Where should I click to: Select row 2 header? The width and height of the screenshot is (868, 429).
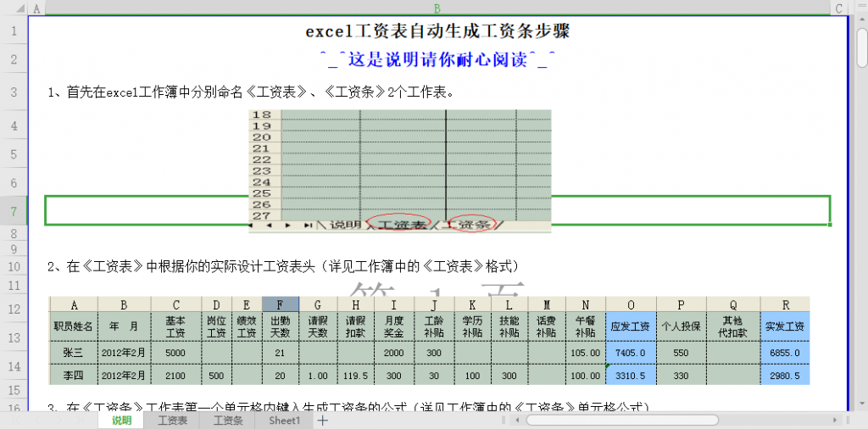[14, 58]
